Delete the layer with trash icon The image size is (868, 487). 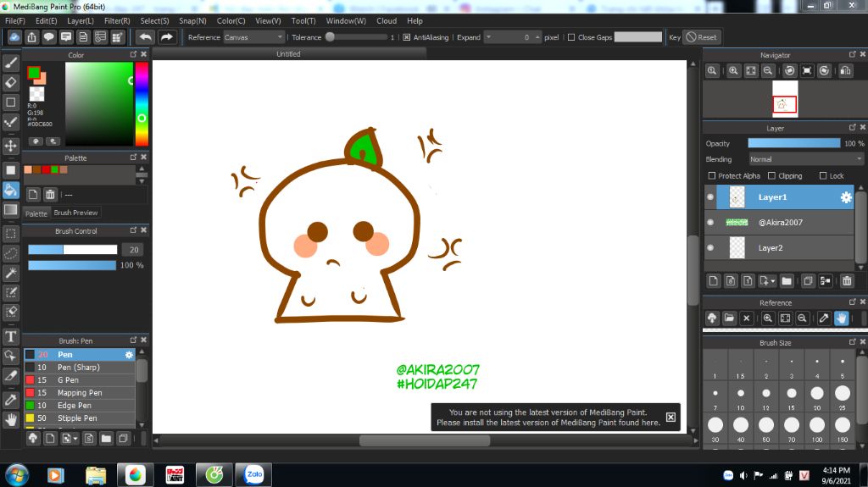tap(847, 280)
